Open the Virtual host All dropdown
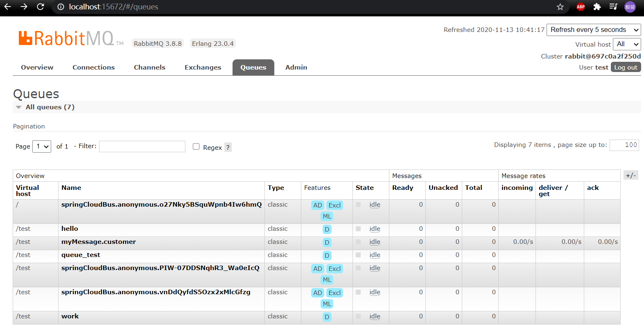Viewport: 644px width, 329px height. click(627, 44)
